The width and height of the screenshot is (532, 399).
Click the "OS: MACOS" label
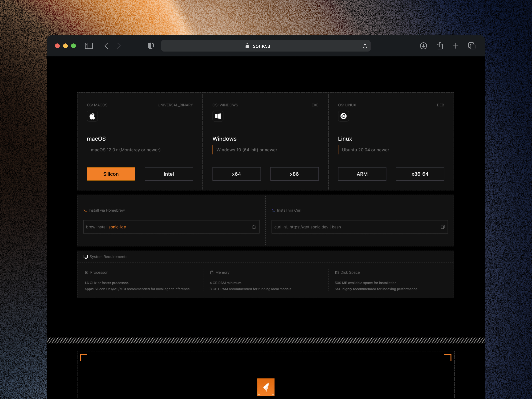pyautogui.click(x=97, y=105)
